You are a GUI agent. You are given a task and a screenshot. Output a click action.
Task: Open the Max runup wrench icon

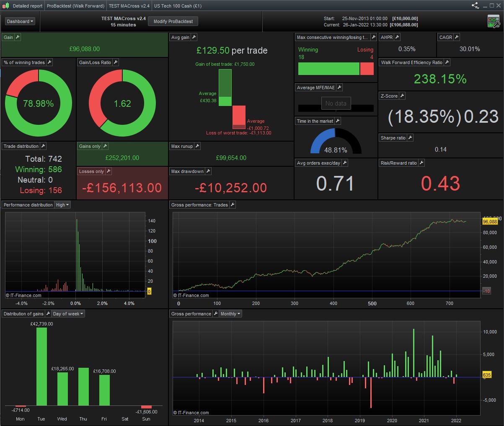pos(197,146)
